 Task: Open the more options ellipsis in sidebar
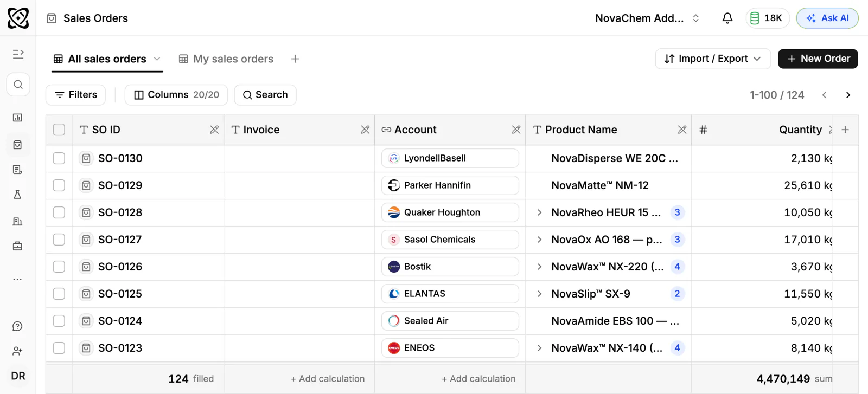coord(18,280)
